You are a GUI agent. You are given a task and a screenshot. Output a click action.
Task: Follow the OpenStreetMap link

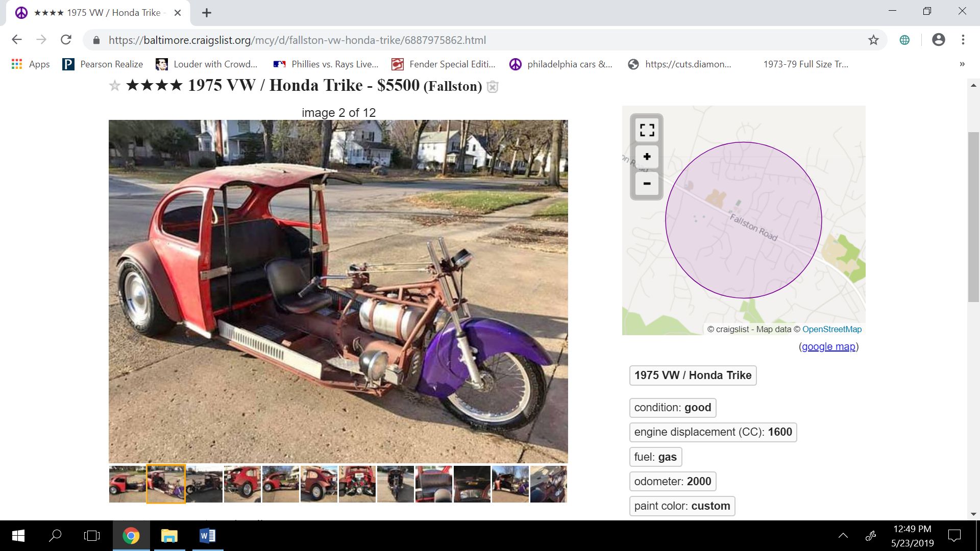click(831, 329)
